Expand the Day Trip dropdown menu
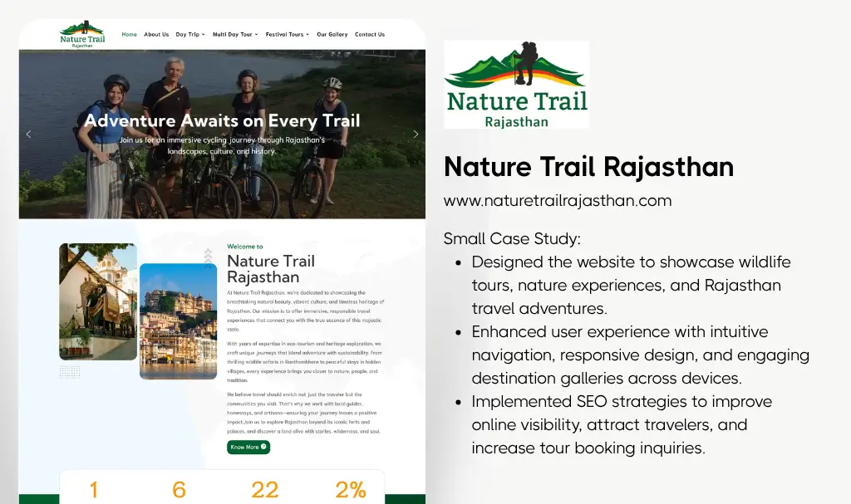 190,34
